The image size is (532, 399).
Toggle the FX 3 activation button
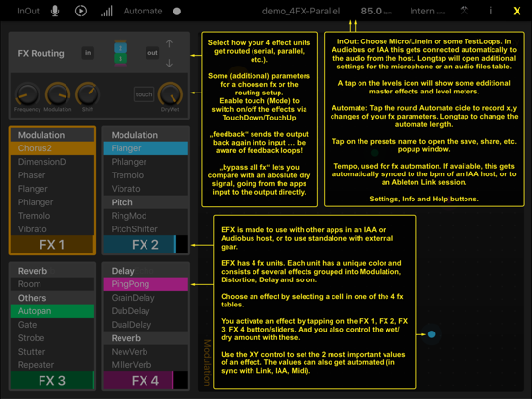52,380
